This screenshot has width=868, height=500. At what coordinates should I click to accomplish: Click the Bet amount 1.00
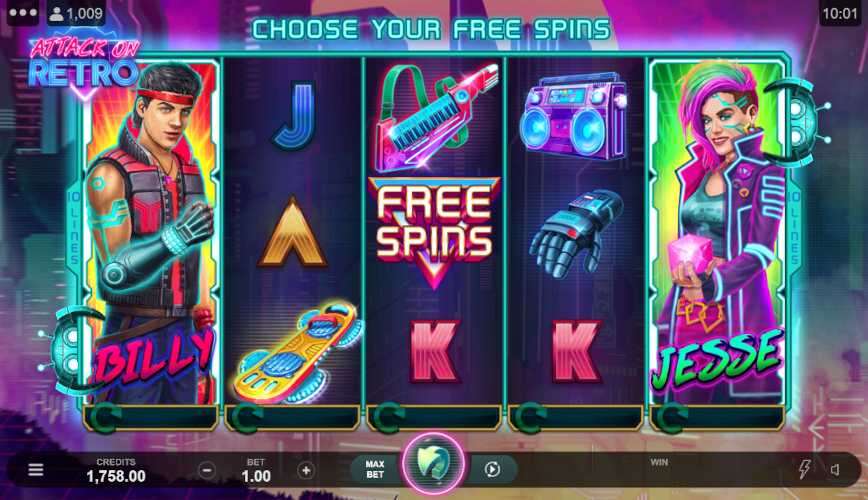[256, 476]
